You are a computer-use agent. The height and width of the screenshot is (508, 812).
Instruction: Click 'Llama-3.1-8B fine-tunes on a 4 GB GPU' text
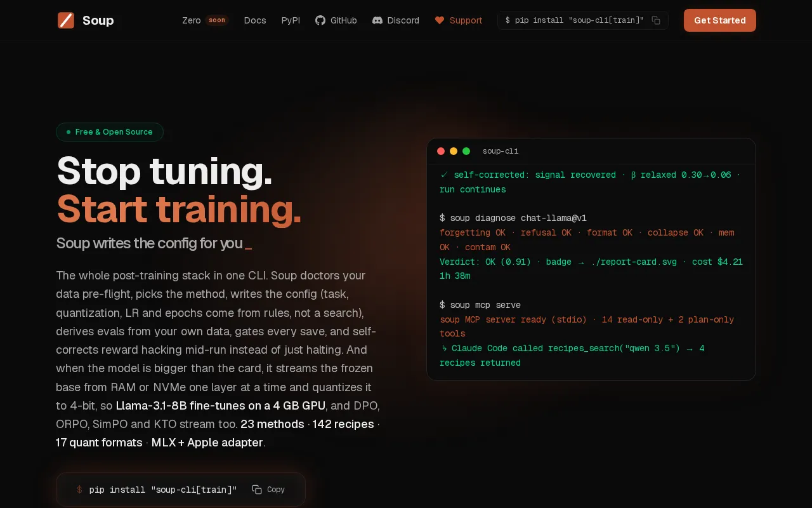coord(221,406)
